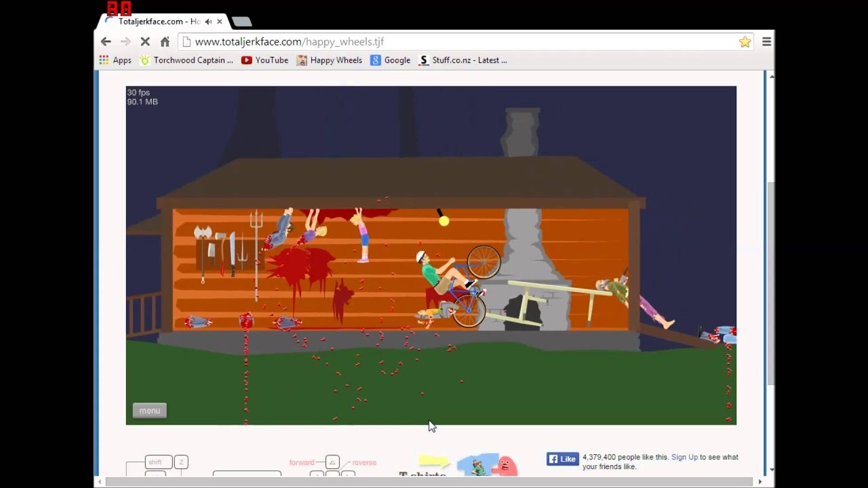Click the double-headed axe on wall
The height and width of the screenshot is (488, 868).
coord(203,254)
